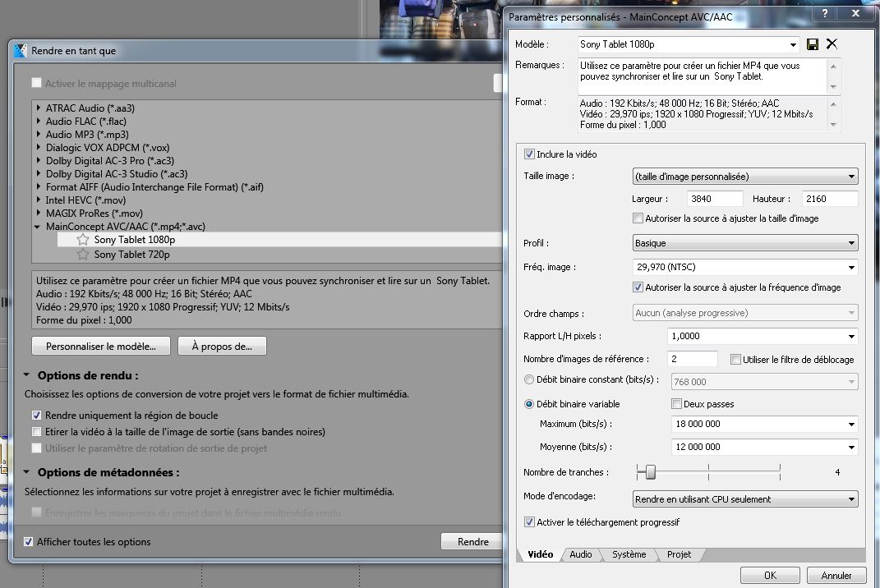Uncheck the Inclure la vidéo checkbox
880x588 pixels.
pyautogui.click(x=529, y=154)
